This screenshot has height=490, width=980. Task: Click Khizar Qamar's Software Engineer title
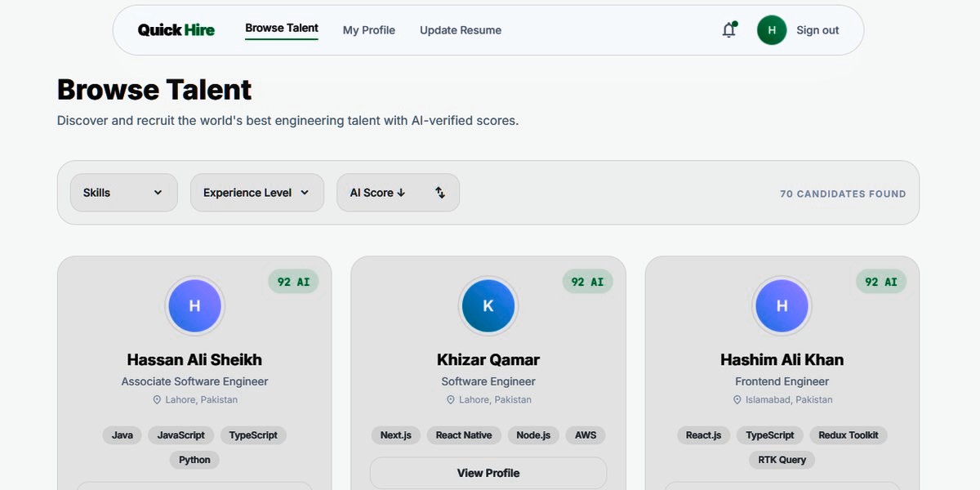488,381
